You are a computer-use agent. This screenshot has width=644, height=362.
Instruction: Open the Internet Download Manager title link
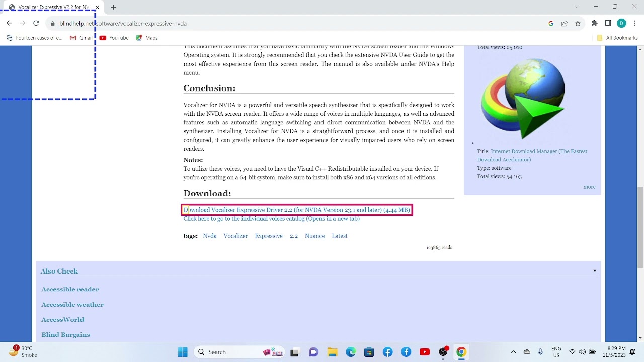[x=532, y=155]
